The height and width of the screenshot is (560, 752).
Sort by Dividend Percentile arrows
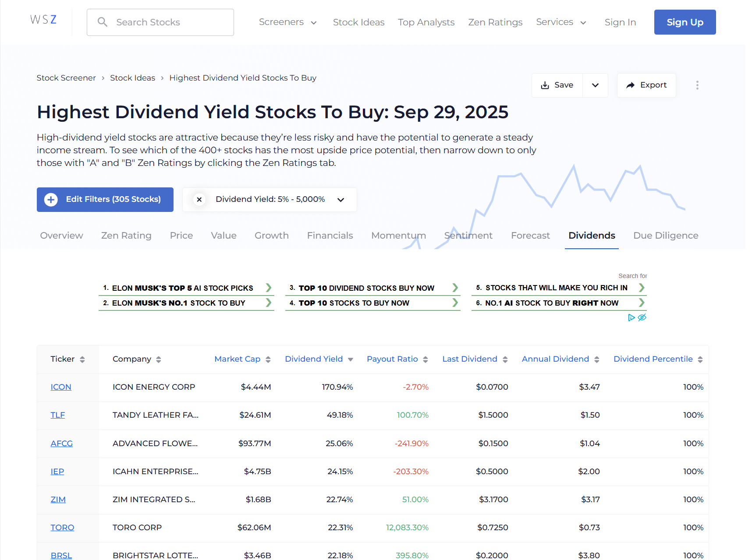(x=700, y=359)
